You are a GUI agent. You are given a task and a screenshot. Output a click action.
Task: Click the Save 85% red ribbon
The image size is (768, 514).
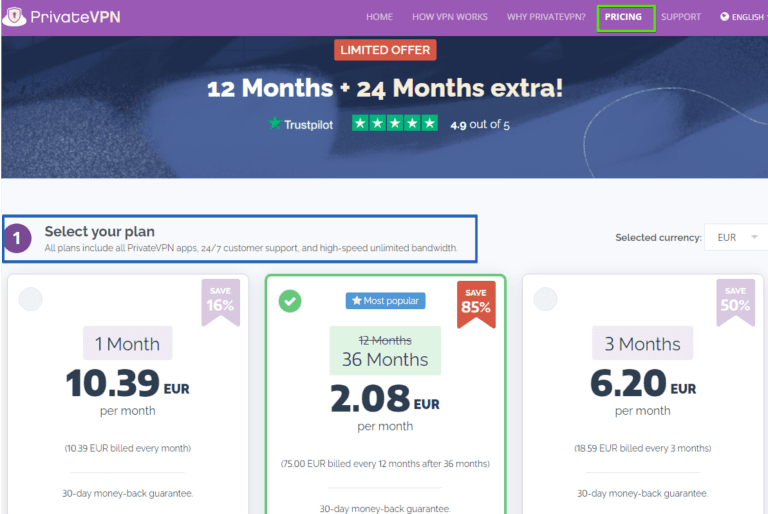[476, 303]
